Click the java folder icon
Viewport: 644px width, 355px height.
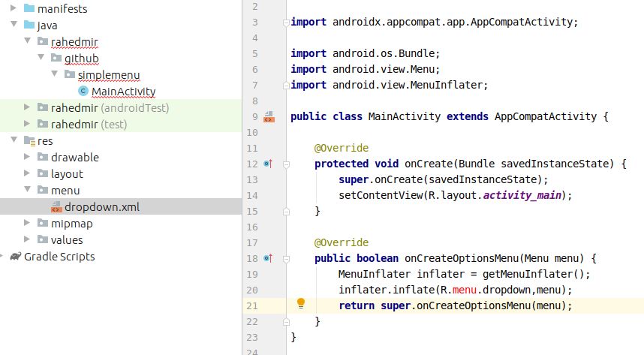point(29,25)
